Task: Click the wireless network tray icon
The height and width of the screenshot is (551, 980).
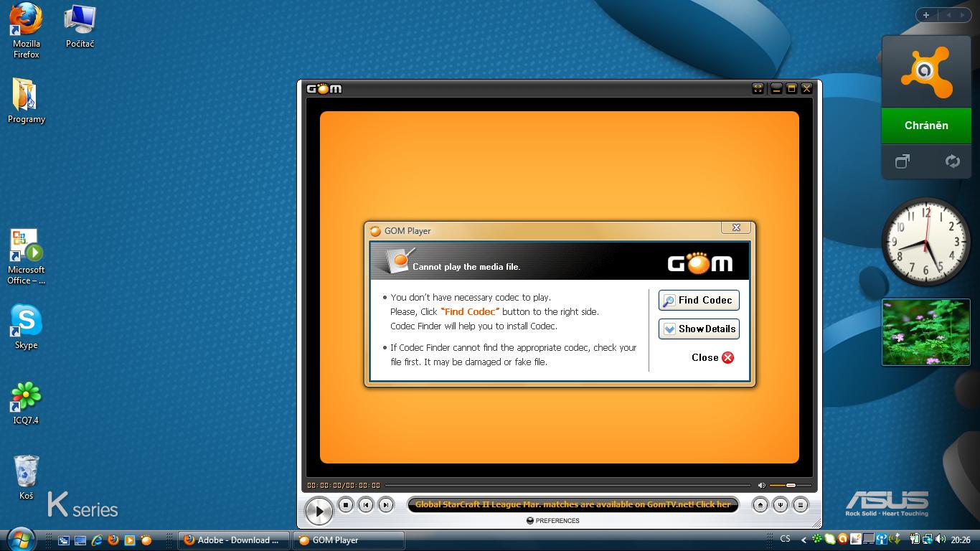Action: click(882, 539)
